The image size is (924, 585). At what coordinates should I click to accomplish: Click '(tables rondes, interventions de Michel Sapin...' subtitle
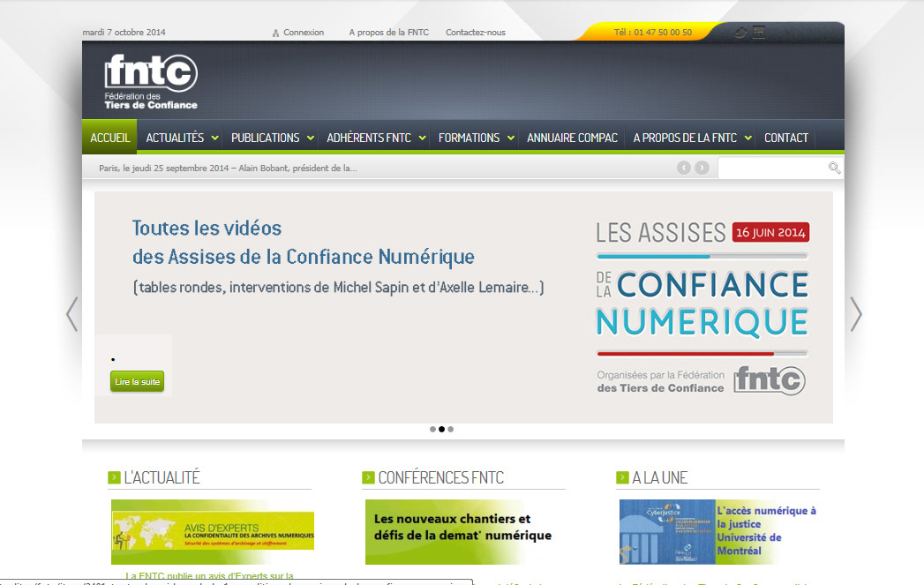(x=338, y=288)
